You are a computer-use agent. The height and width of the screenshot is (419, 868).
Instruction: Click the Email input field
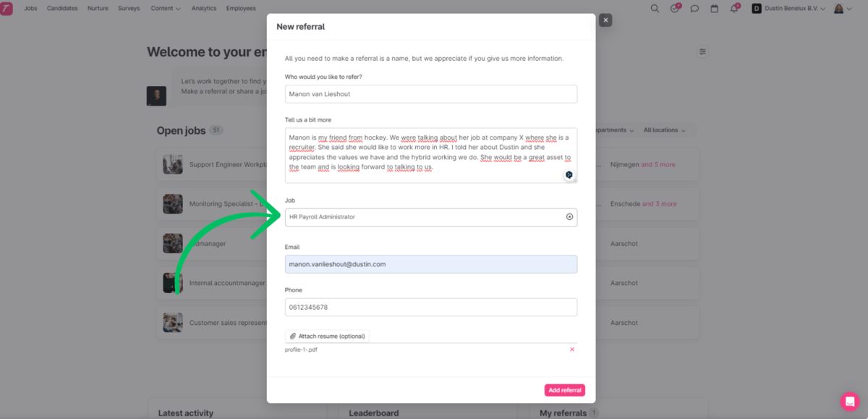tap(431, 264)
